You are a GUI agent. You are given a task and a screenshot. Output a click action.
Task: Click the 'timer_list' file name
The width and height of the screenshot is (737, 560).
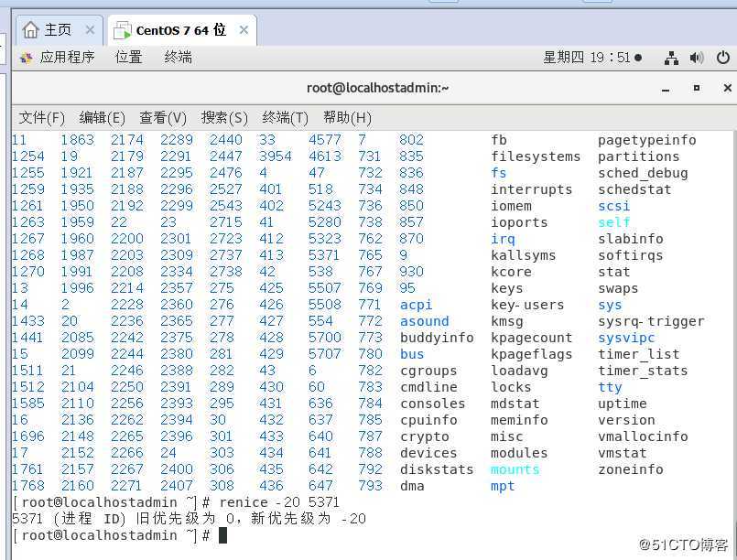(x=639, y=354)
